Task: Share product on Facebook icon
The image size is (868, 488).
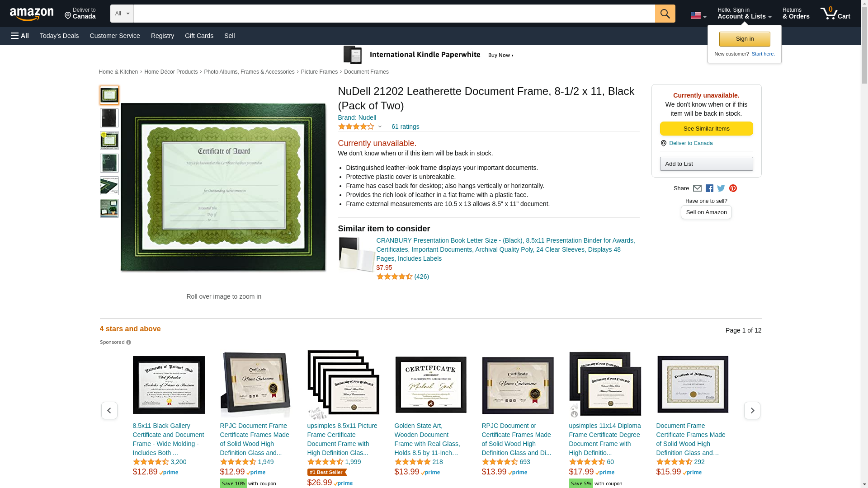Action: point(709,188)
